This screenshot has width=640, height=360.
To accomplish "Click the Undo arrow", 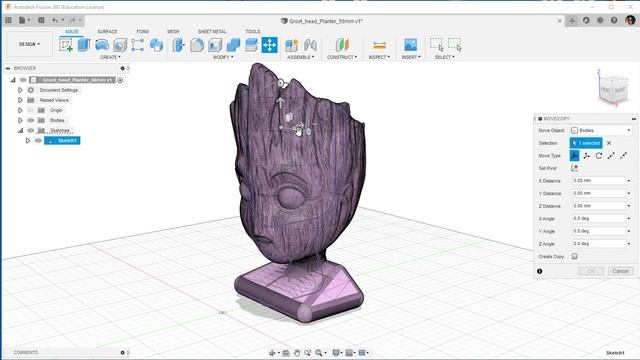I will tap(55, 20).
